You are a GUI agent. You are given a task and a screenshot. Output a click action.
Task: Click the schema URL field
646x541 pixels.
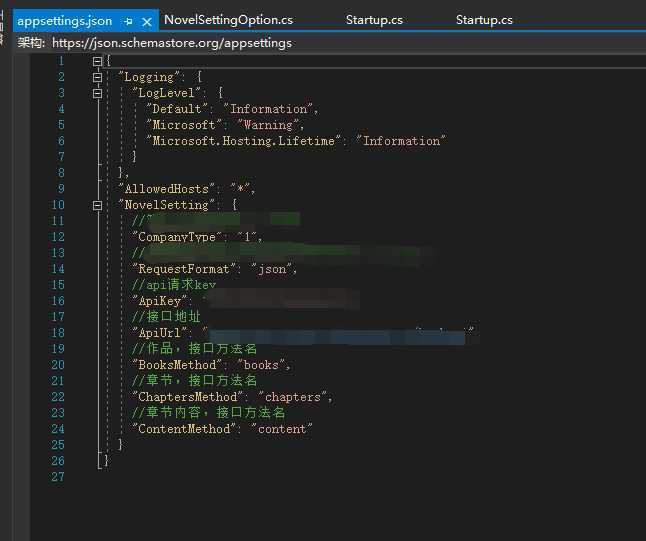click(172, 43)
